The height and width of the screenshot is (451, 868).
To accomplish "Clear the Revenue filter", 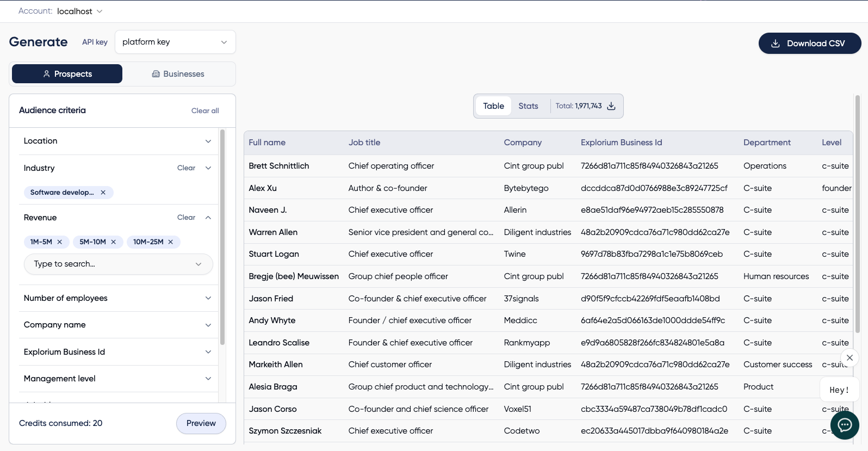I will (x=186, y=218).
